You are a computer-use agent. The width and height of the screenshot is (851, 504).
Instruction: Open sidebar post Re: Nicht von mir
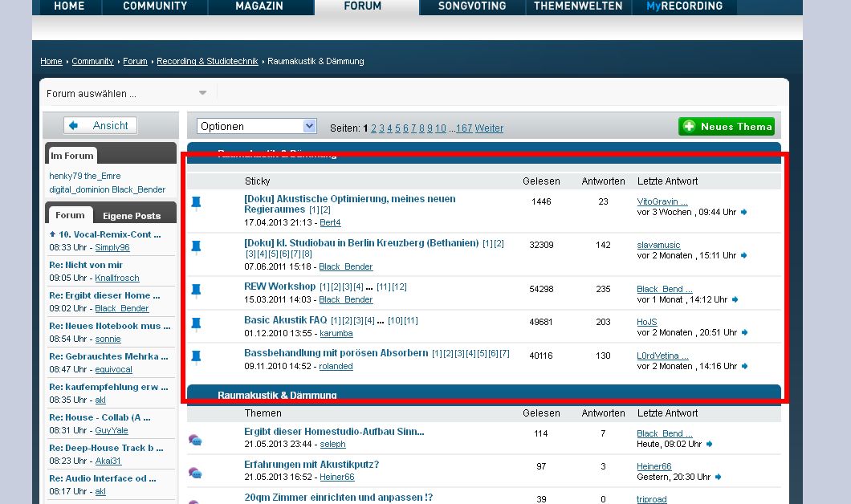86,266
